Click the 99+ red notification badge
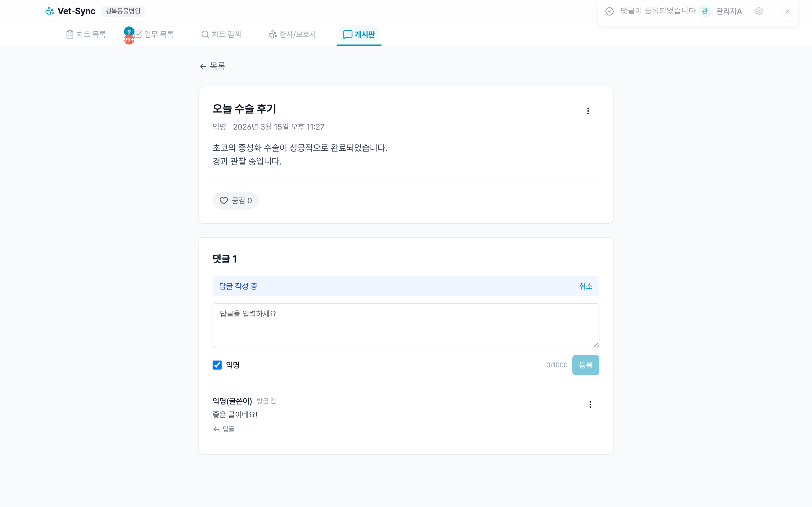 (x=129, y=39)
